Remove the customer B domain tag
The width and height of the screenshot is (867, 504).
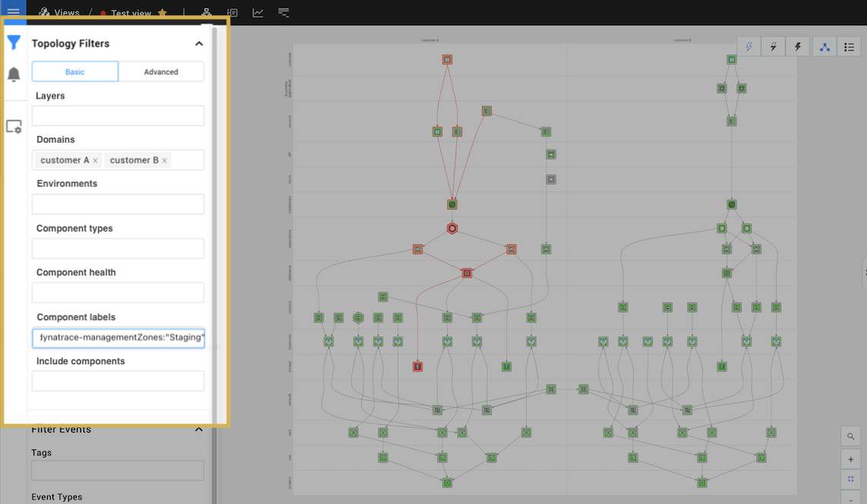coord(164,161)
